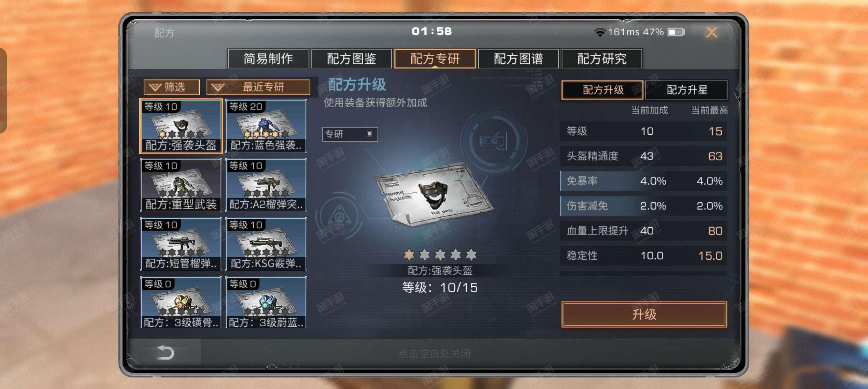868x389 pixels.
Task: Open the KSG霰弹 shotgun recipe icon
Action: point(266,244)
